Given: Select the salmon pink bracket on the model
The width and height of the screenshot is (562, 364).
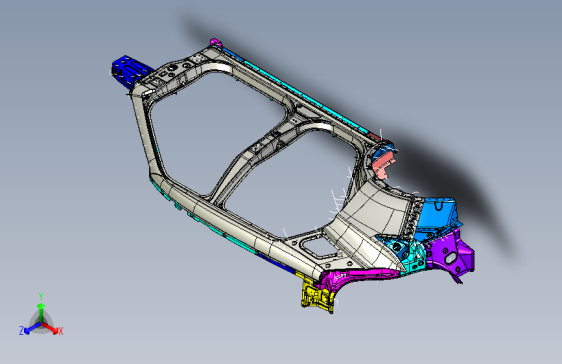Looking at the screenshot, I should [382, 163].
